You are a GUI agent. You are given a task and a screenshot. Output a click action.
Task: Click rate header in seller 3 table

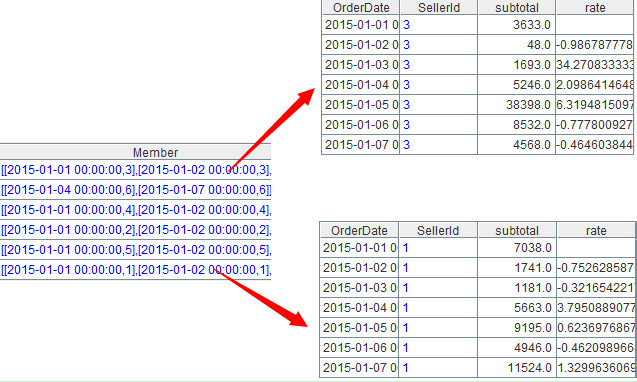(595, 7)
